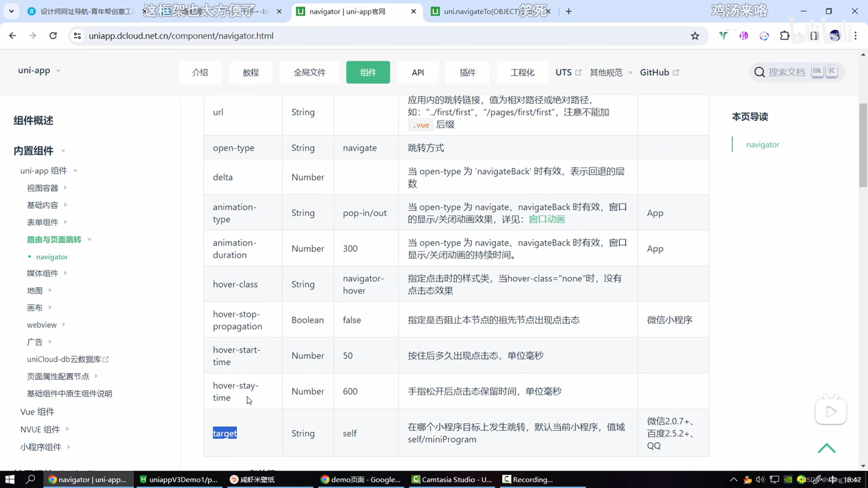Expand the 地图 sidebar group
868x488 pixels.
[39, 290]
